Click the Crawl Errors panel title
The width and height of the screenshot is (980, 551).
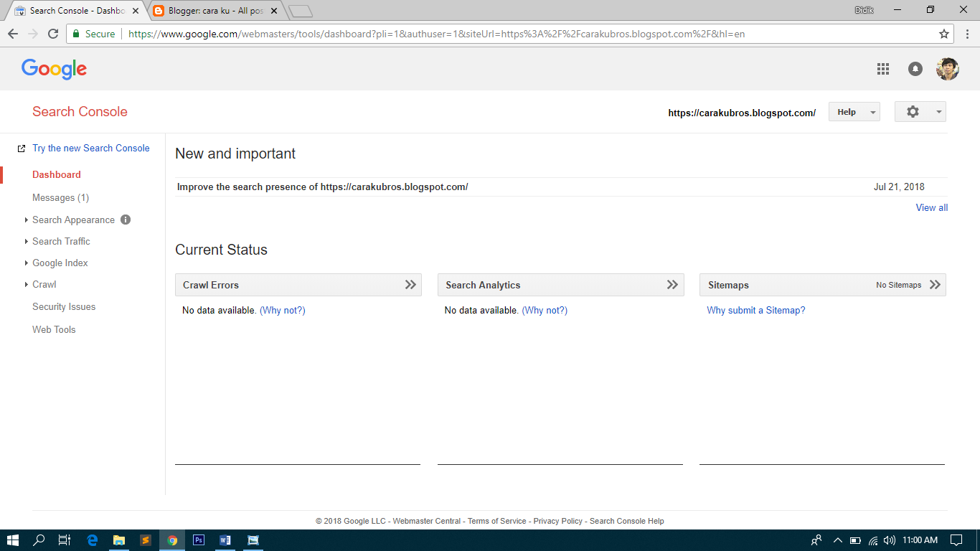[211, 286]
